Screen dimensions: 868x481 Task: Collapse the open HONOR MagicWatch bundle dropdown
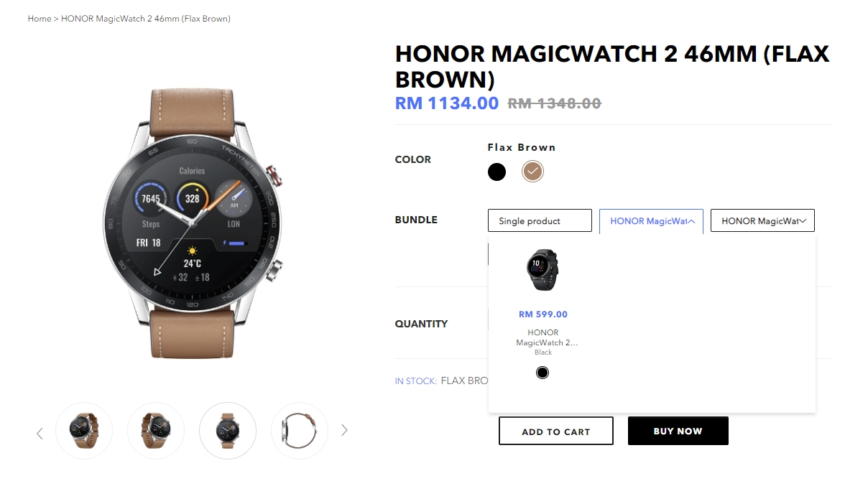pyautogui.click(x=651, y=221)
